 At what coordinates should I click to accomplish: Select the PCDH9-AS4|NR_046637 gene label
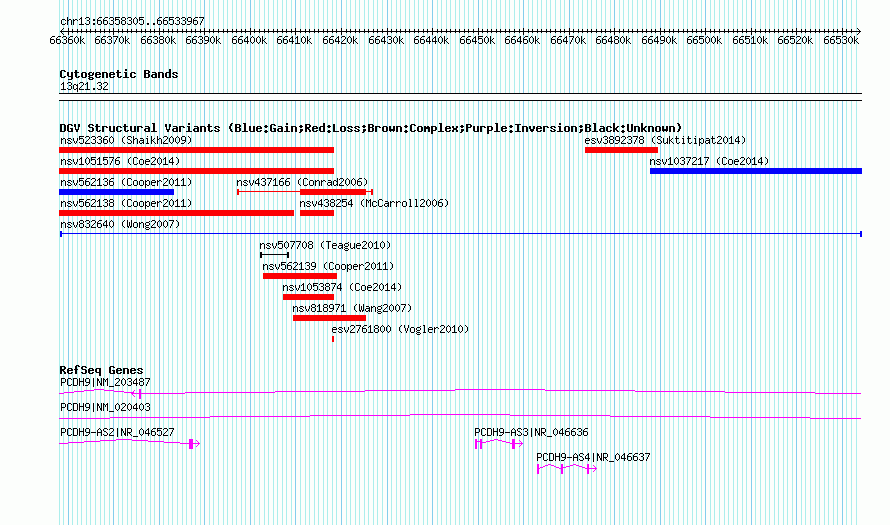tap(593, 457)
